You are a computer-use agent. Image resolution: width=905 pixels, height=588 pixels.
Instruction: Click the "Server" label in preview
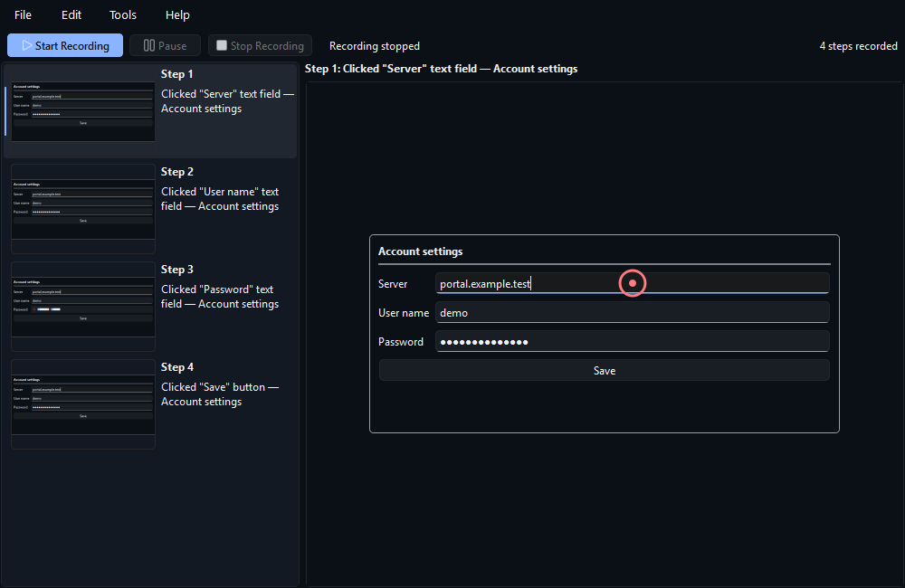tap(393, 284)
